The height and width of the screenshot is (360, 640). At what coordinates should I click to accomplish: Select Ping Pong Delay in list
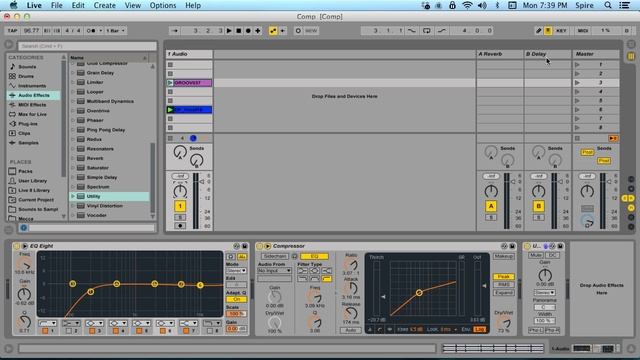[x=106, y=130]
